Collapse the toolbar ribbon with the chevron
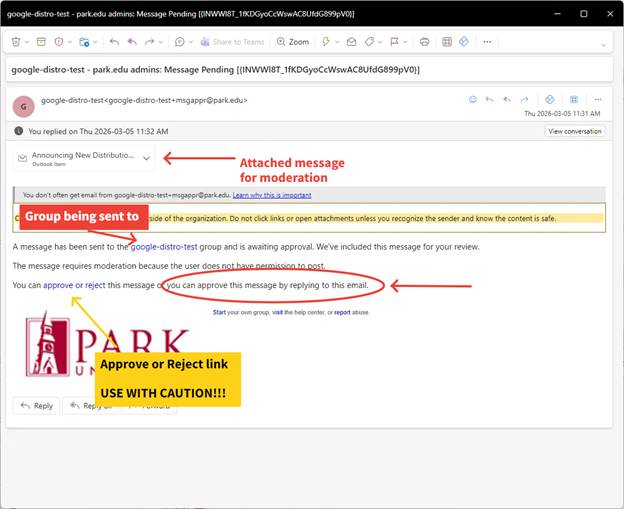624x509 pixels. (604, 45)
